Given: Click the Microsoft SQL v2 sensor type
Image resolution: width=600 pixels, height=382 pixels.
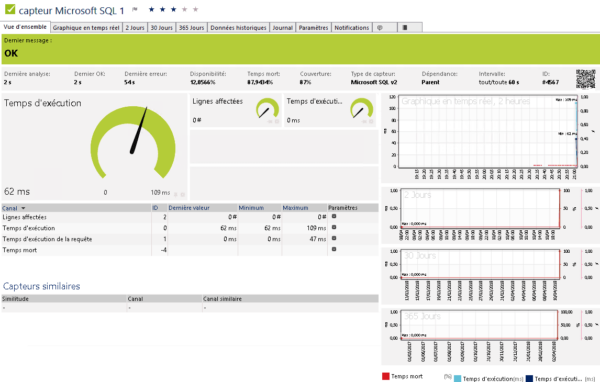Looking at the screenshot, I should pos(374,82).
